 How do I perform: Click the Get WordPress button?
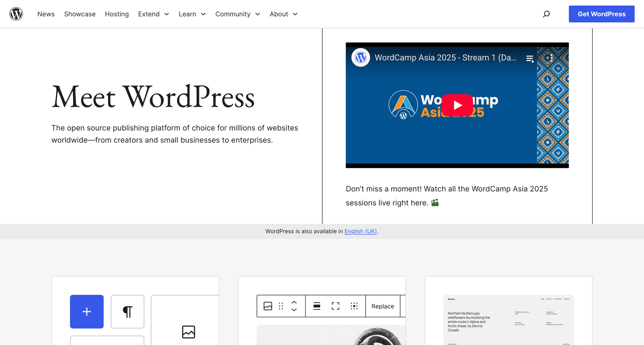[x=601, y=14]
